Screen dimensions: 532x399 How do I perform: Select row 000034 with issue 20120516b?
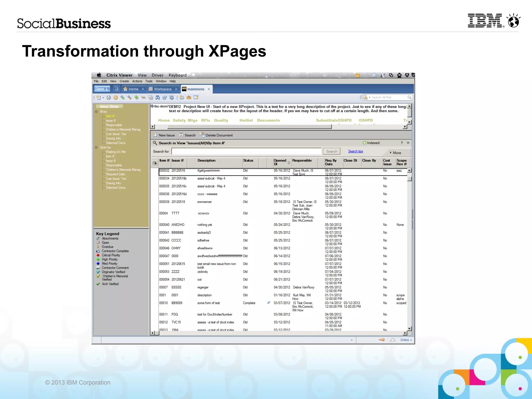pyautogui.click(x=283, y=180)
